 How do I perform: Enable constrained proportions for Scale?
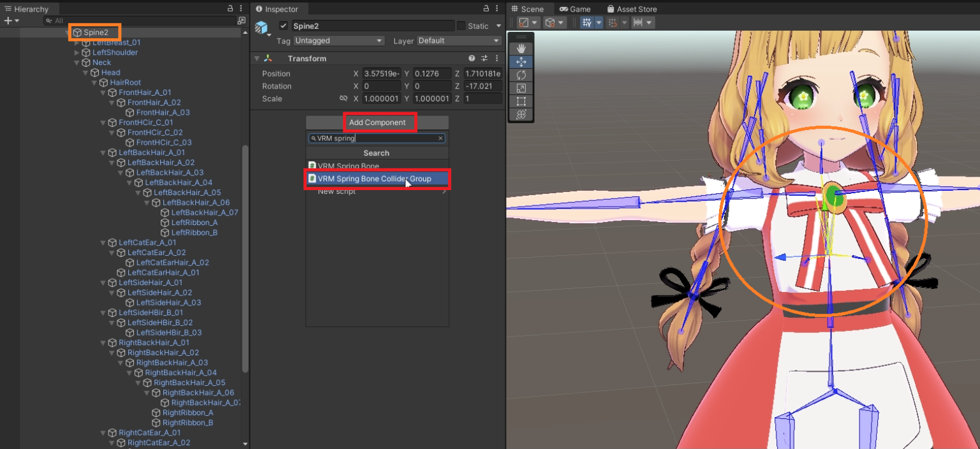[x=343, y=98]
